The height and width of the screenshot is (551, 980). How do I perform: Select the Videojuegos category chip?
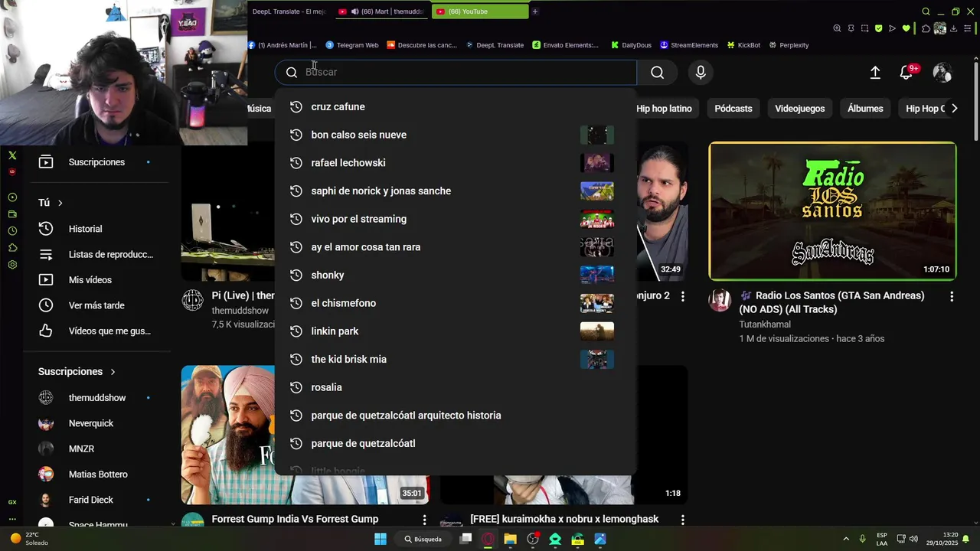(x=799, y=109)
